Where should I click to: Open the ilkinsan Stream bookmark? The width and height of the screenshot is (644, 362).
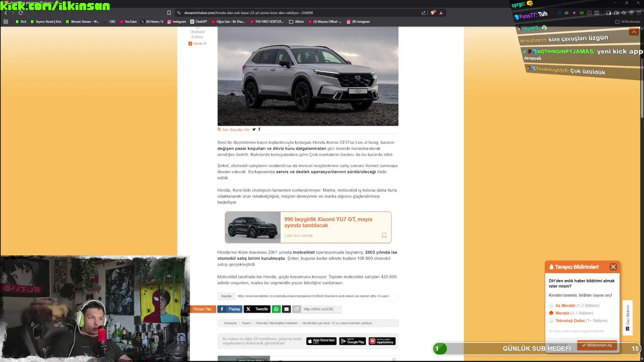[83, 22]
